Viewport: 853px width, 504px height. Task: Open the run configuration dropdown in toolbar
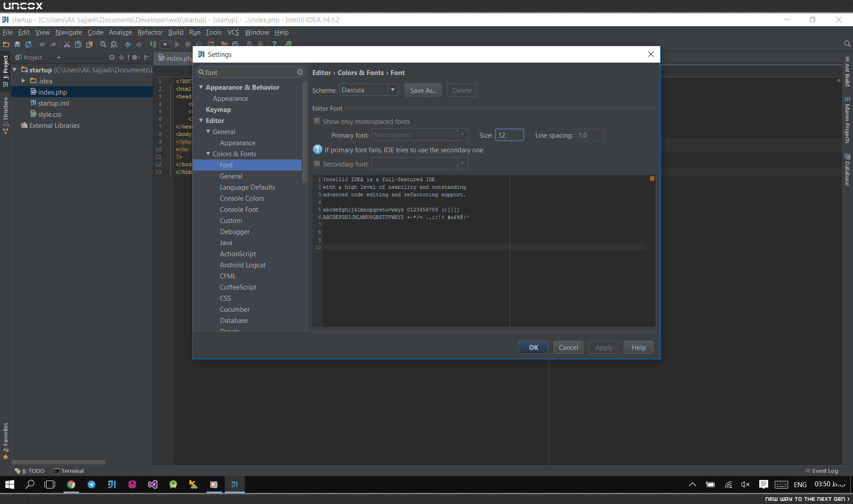pyautogui.click(x=165, y=44)
